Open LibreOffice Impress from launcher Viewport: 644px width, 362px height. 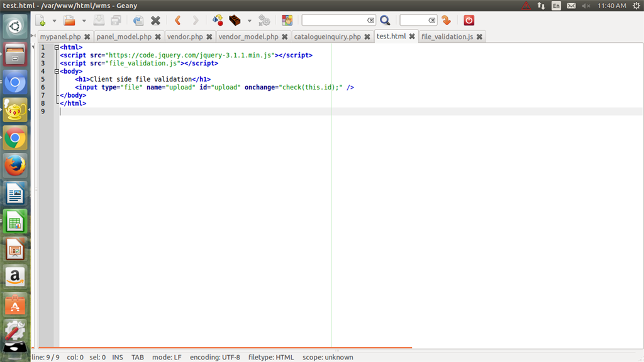pos(15,250)
